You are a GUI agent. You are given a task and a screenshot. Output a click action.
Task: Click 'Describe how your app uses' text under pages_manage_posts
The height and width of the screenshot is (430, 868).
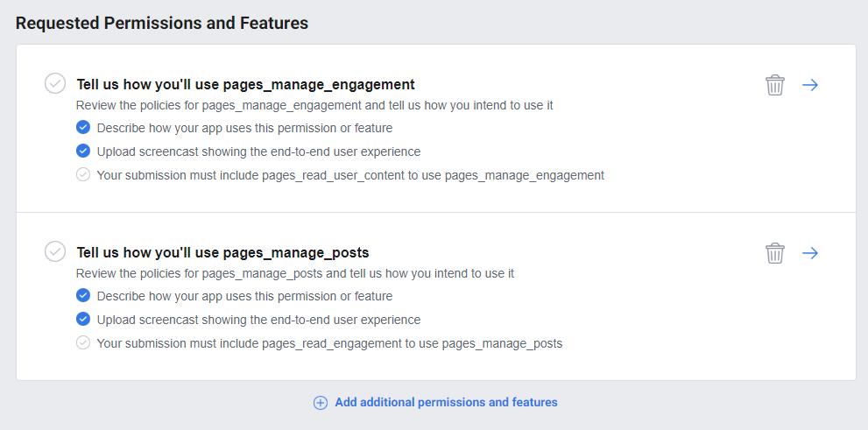(244, 296)
